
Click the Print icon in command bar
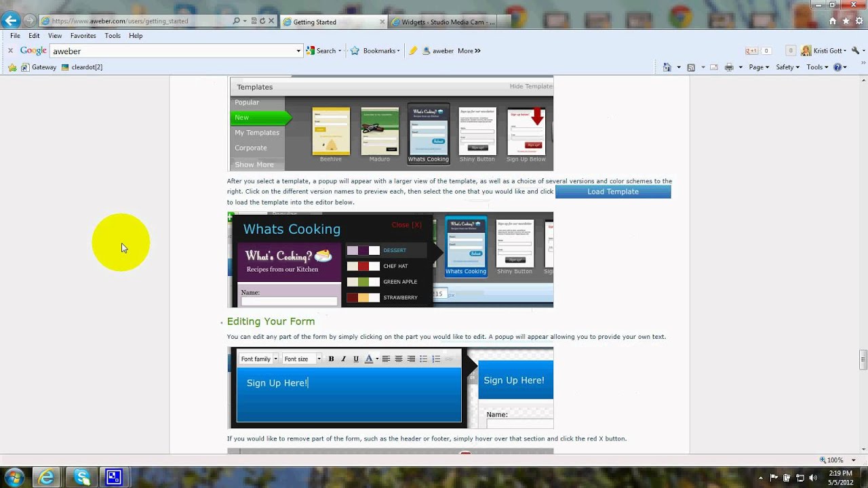[x=729, y=67]
